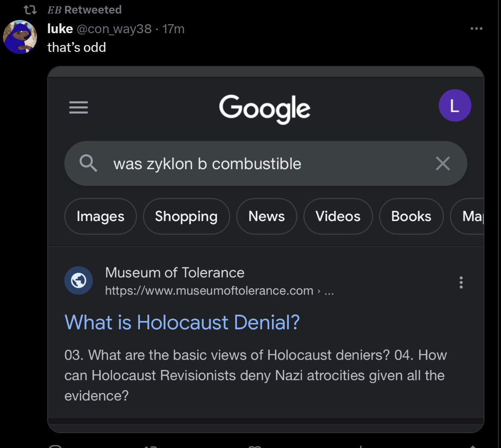Open luke's profile avatar picture
This screenshot has height=448, width=501.
point(20,37)
